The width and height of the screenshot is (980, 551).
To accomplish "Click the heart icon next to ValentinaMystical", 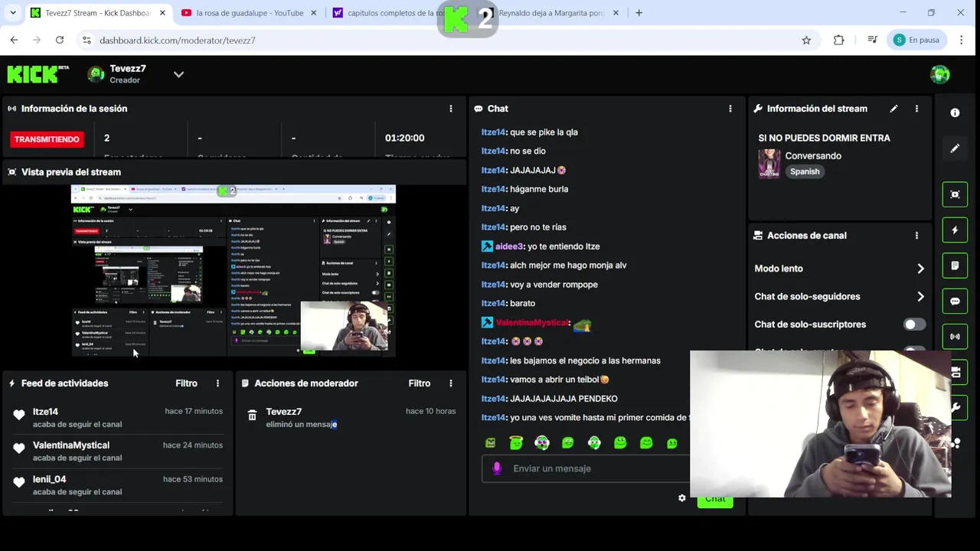I will click(19, 448).
